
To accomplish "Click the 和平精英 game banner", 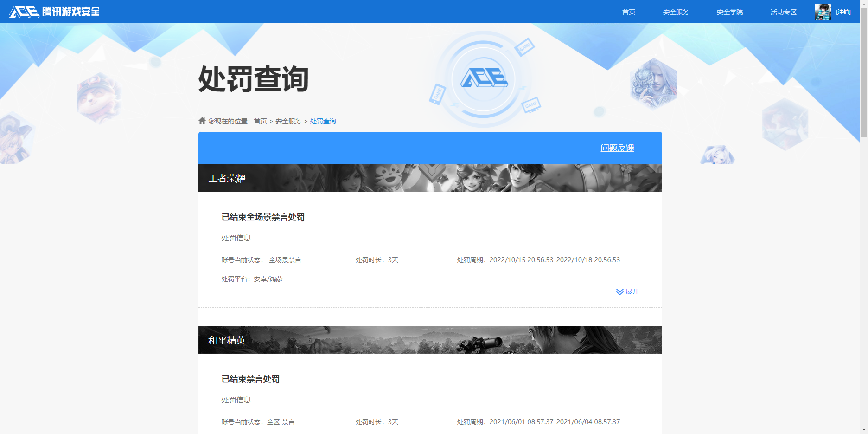I will point(430,340).
